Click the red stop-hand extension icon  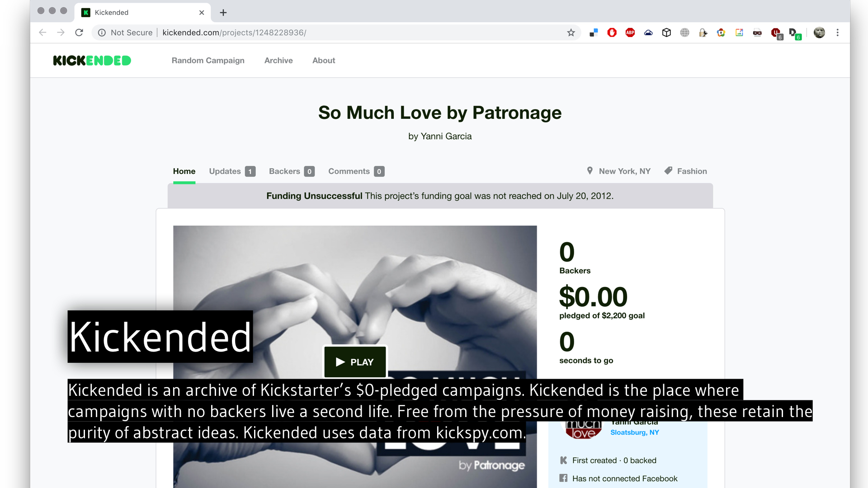[x=612, y=33]
